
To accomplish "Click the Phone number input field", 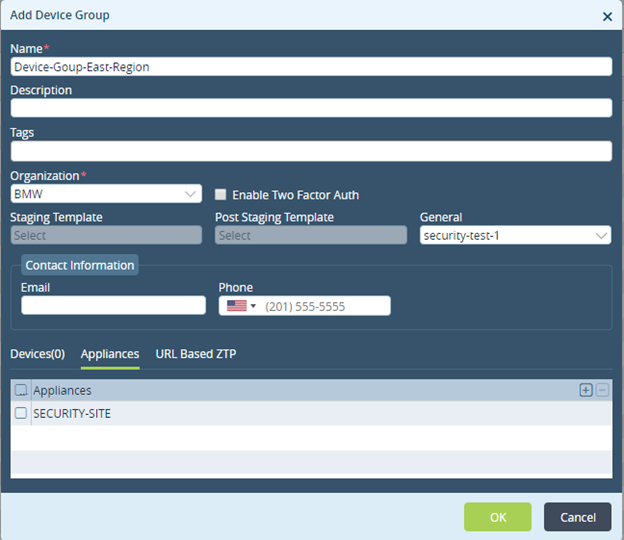I will click(324, 306).
